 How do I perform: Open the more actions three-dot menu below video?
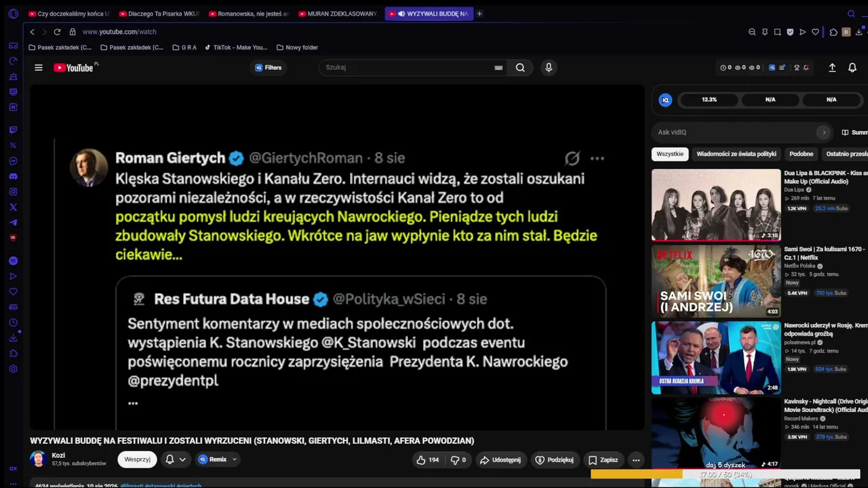[636, 460]
